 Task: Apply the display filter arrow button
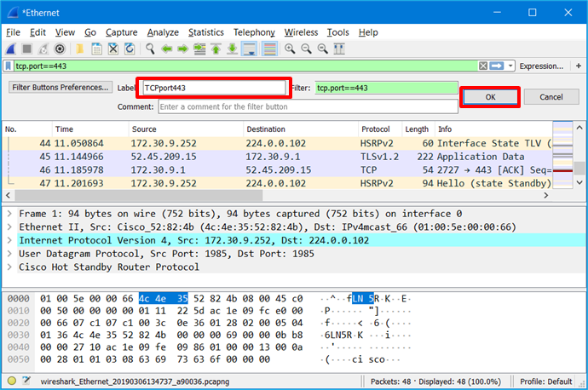pyautogui.click(x=497, y=66)
